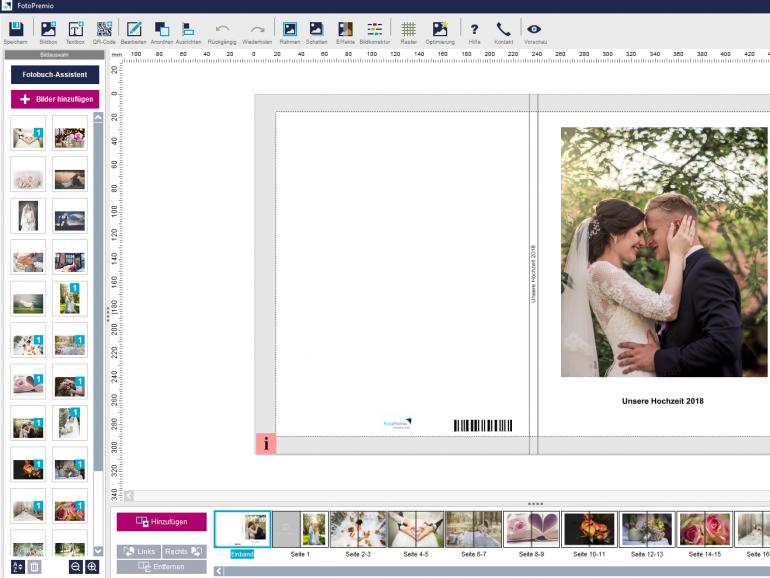Click the Hinzufügen pages button
770x578 pixels.
[162, 522]
